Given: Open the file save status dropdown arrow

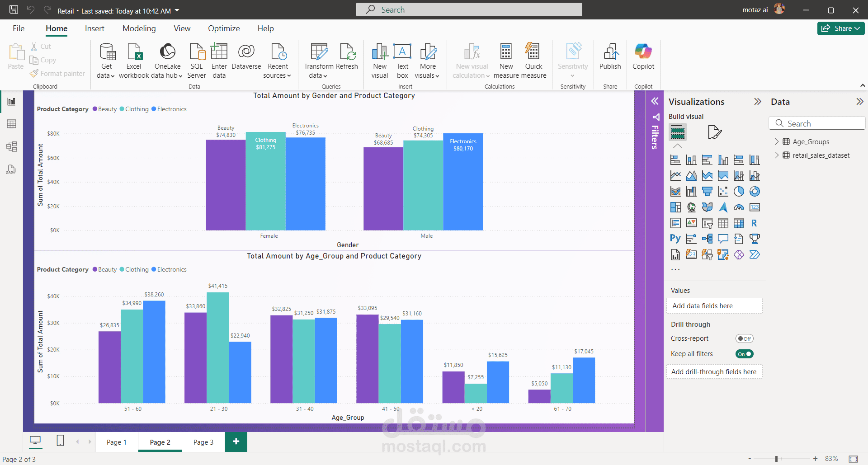Looking at the screenshot, I should 177,10.
